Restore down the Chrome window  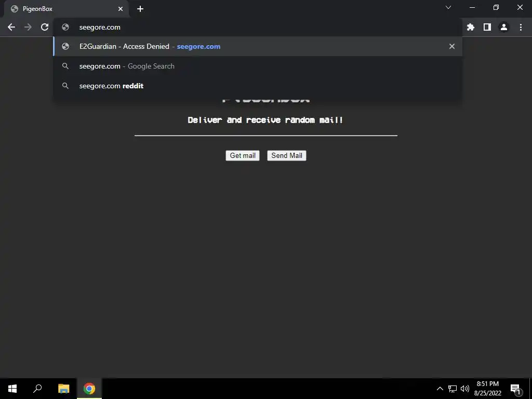[x=496, y=7]
